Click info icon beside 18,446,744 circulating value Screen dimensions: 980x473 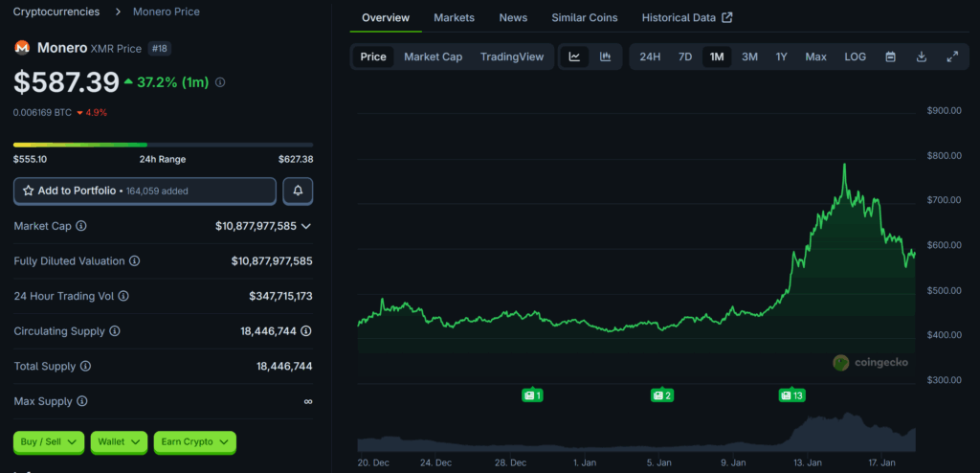(x=306, y=331)
